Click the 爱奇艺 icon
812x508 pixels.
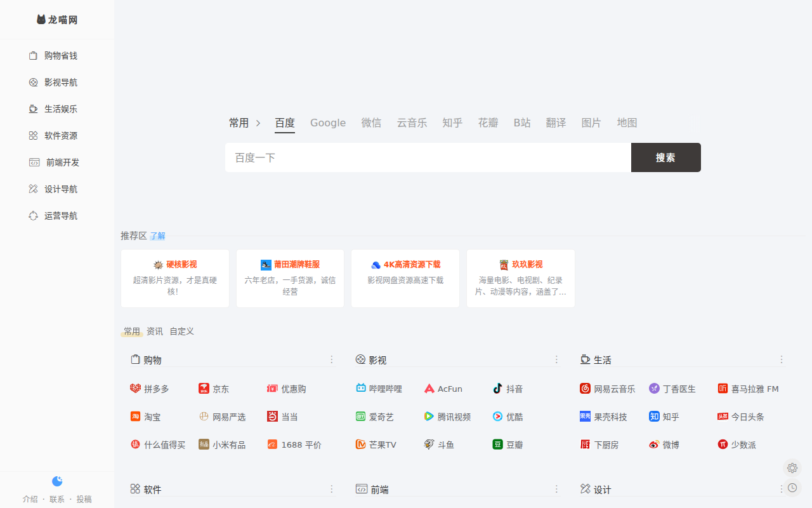(x=361, y=417)
